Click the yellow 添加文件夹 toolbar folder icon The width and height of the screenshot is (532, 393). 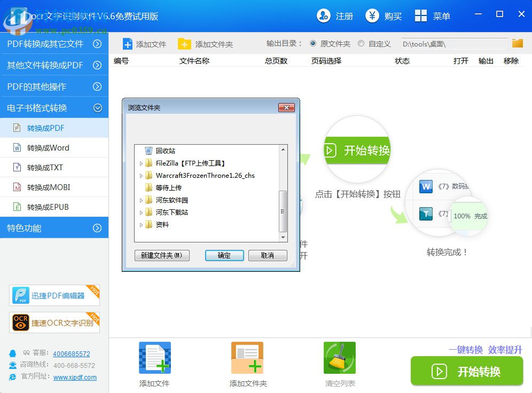(184, 44)
